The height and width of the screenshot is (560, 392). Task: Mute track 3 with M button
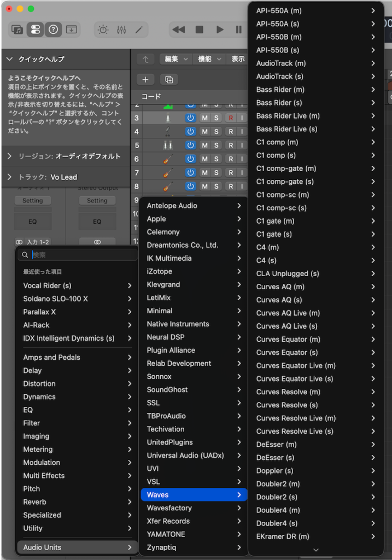(x=204, y=118)
